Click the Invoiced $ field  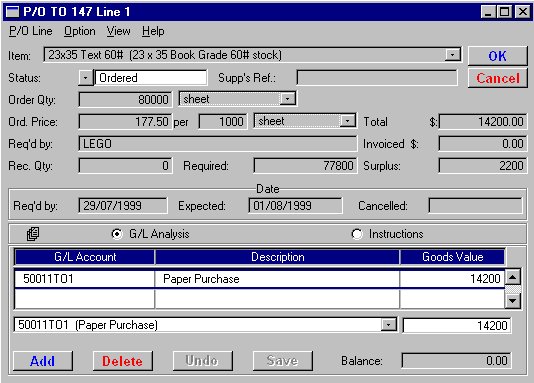(482, 144)
